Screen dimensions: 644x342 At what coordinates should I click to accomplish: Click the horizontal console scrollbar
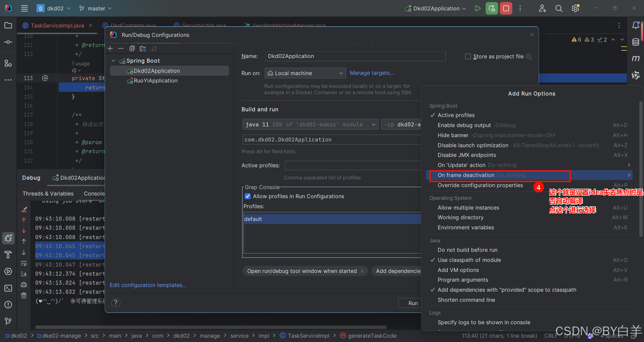tap(211, 327)
